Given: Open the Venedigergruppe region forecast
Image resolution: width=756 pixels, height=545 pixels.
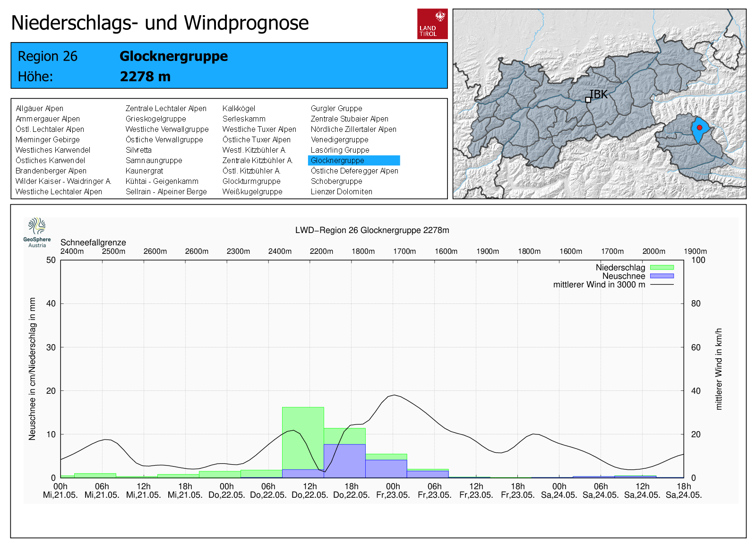Looking at the screenshot, I should pyautogui.click(x=339, y=139).
